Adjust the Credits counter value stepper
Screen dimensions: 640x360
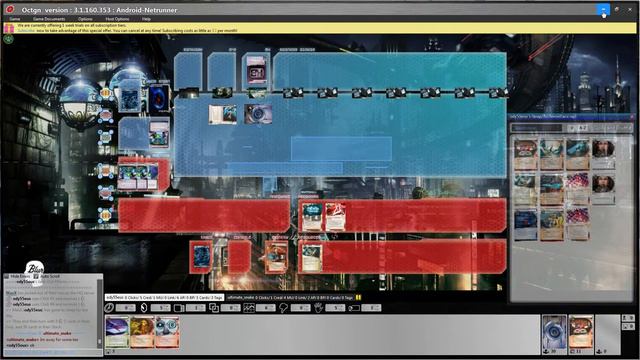pyautogui.click(x=161, y=308)
